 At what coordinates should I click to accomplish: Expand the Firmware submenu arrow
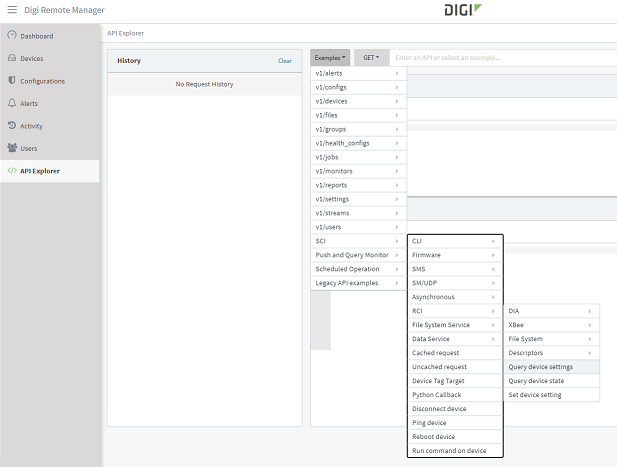pos(493,255)
